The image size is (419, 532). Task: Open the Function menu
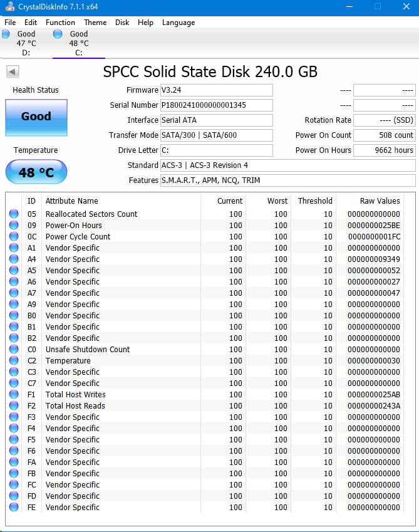click(x=60, y=23)
